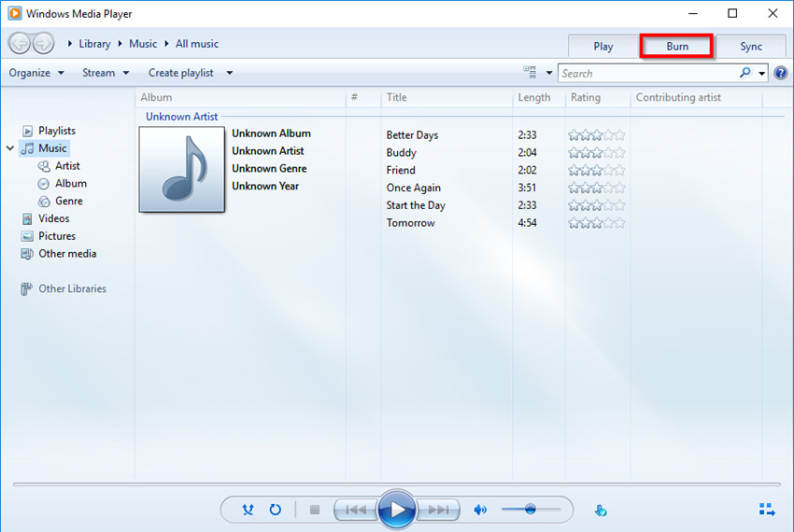Go to the previous track
This screenshot has height=532, width=794.
(x=356, y=510)
